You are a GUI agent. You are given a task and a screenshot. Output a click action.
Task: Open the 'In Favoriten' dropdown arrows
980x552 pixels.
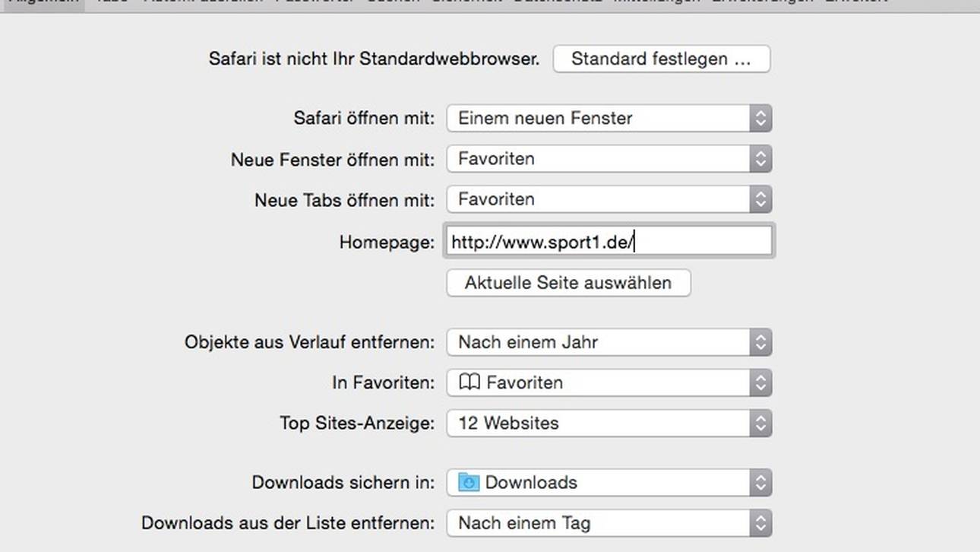pos(760,382)
